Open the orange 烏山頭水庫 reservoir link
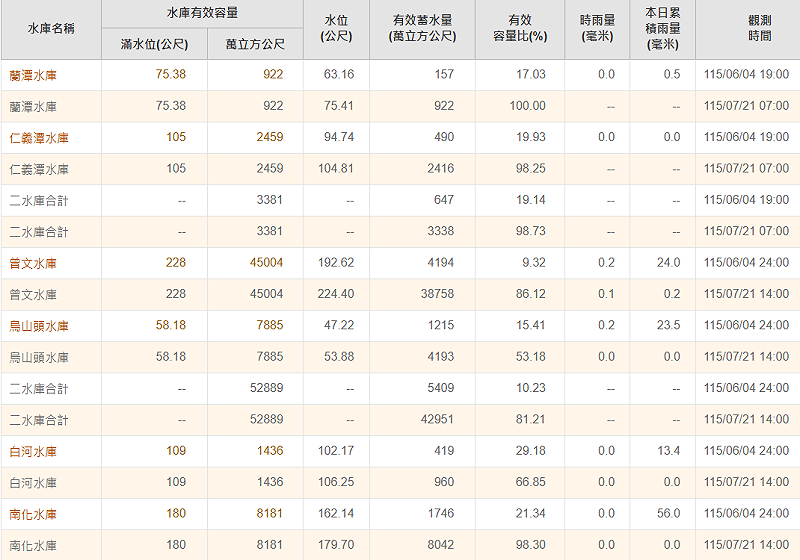 [x=39, y=326]
